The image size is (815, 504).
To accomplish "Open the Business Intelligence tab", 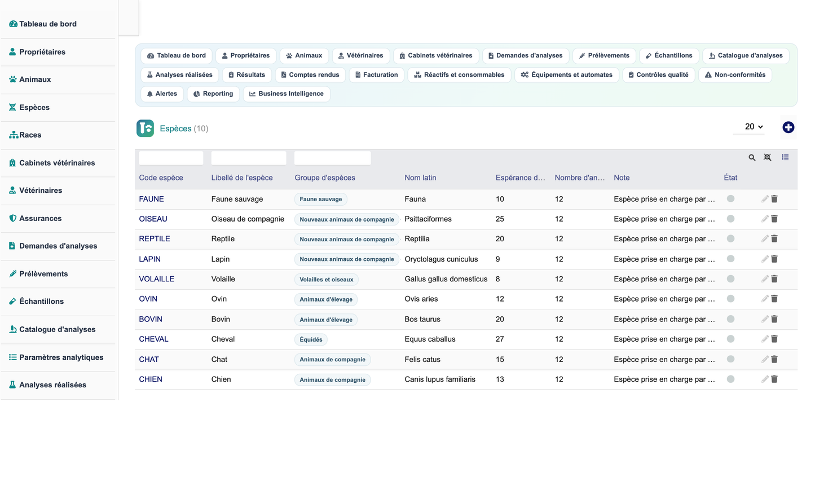I will point(287,94).
